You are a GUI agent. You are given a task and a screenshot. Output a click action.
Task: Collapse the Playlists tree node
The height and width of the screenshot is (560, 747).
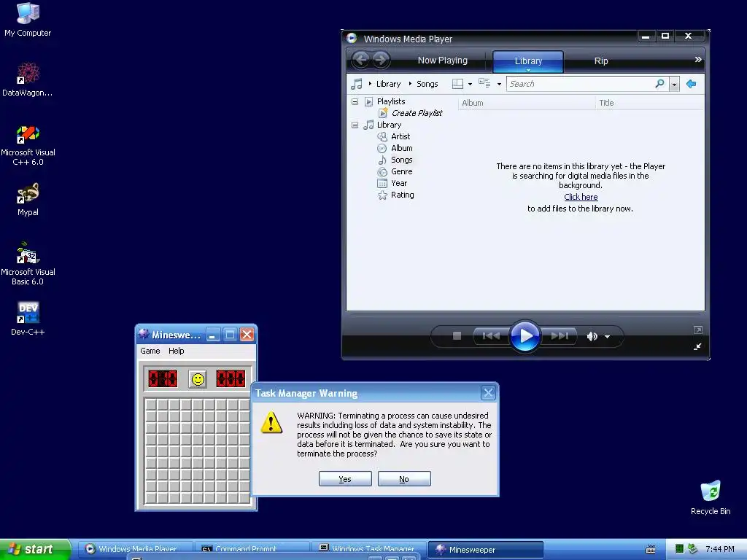point(355,101)
